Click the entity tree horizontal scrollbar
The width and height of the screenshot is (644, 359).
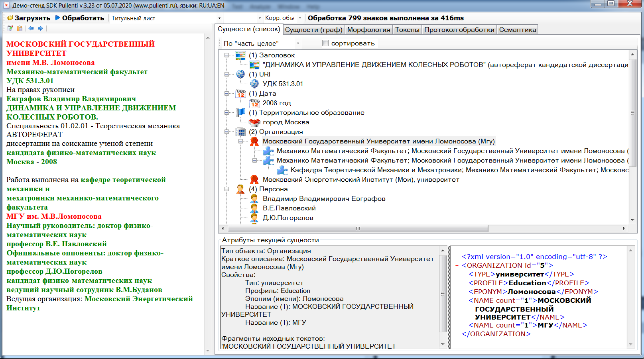pos(358,228)
